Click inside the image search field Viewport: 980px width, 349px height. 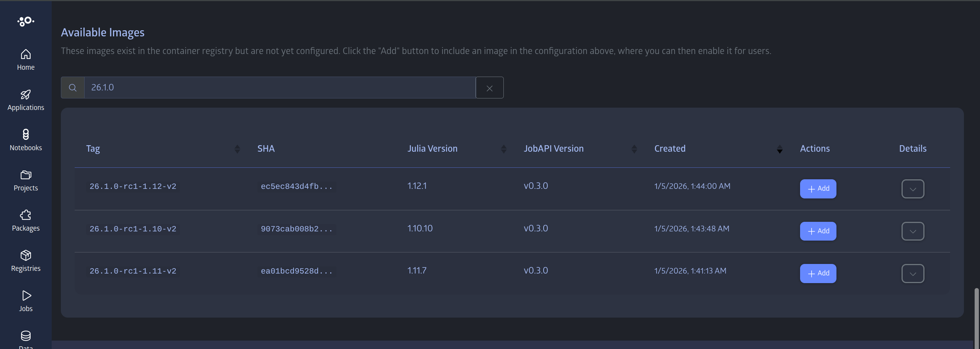[268, 87]
